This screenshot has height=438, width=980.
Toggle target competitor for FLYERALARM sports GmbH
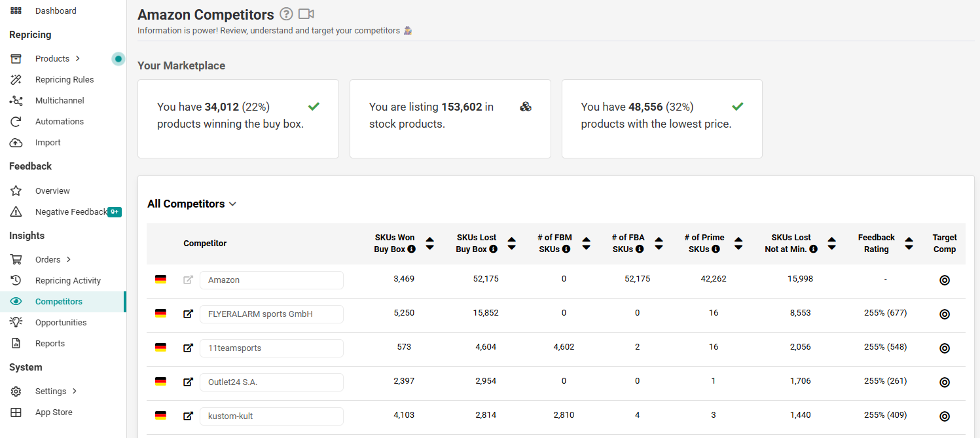pyautogui.click(x=945, y=314)
